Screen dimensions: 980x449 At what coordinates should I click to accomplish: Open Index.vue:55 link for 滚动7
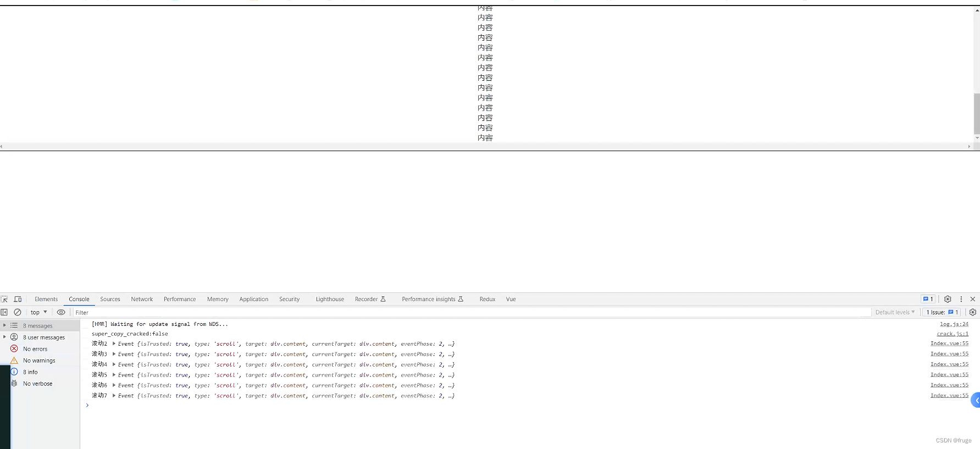[949, 396]
